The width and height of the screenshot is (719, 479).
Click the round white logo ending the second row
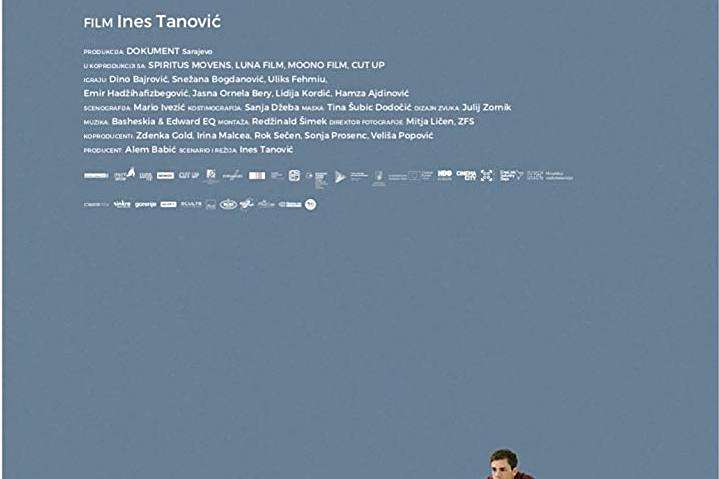(310, 204)
